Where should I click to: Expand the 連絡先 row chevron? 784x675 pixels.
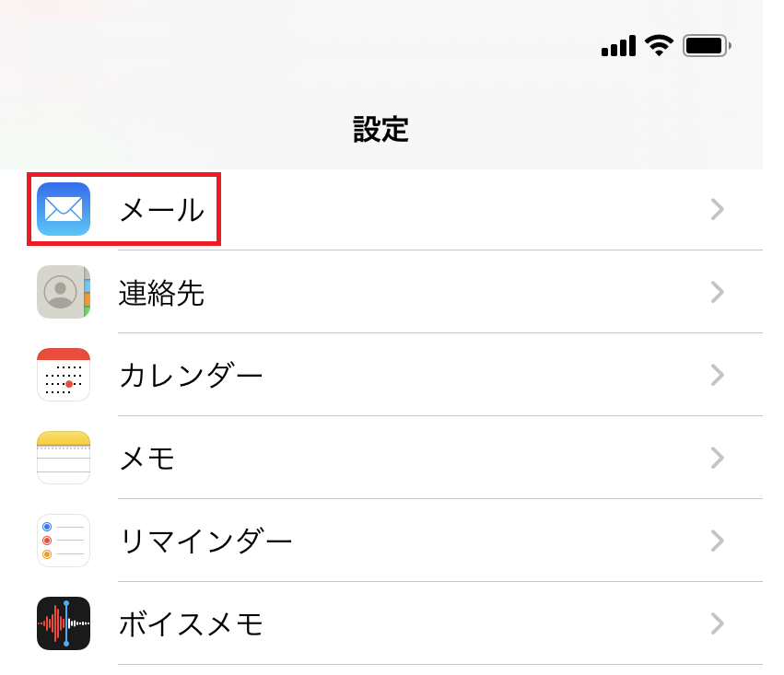pos(718,292)
